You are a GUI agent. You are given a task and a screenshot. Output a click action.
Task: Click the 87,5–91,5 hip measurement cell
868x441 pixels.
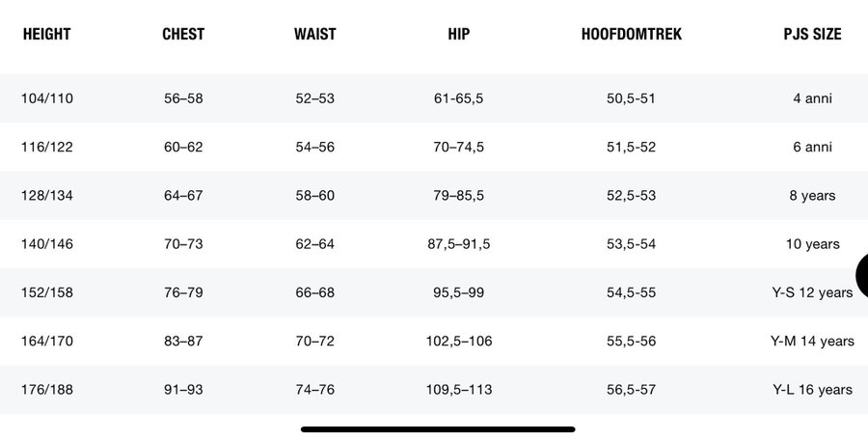click(459, 244)
